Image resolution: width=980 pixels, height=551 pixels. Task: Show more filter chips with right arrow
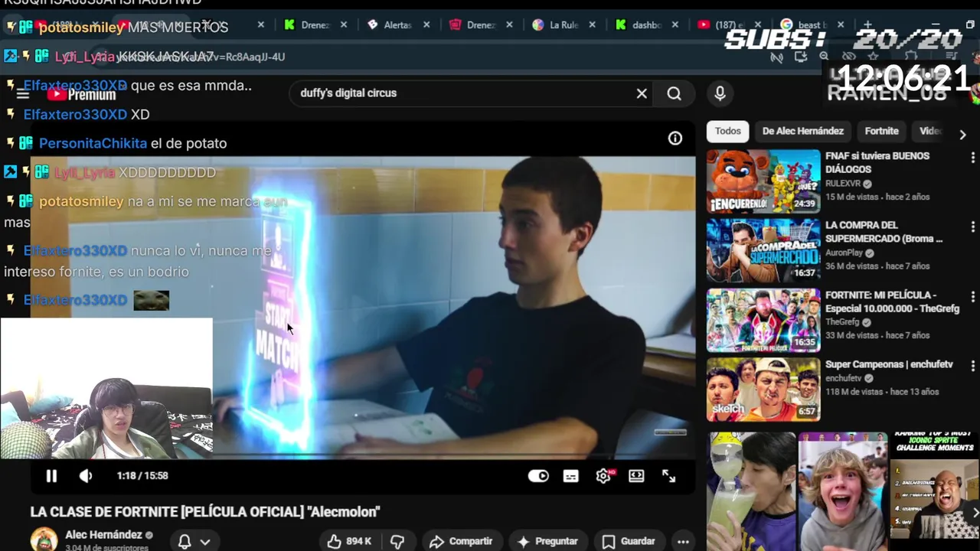[962, 134]
